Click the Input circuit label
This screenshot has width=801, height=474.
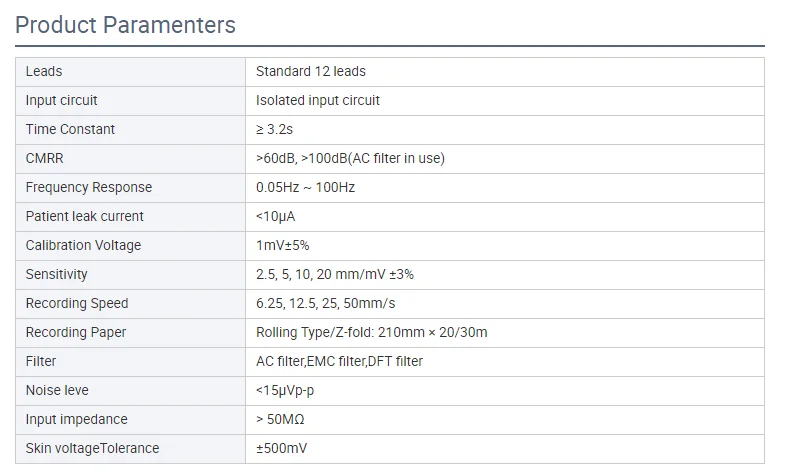click(62, 101)
